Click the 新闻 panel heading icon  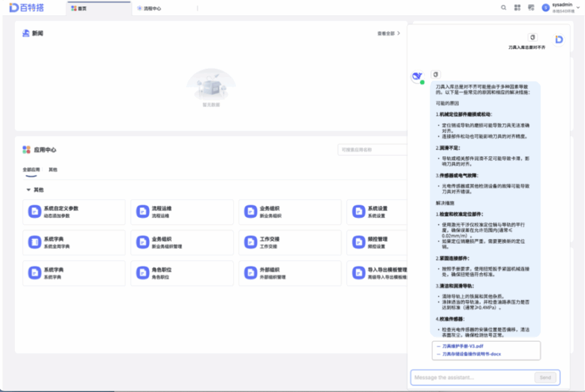(26, 33)
